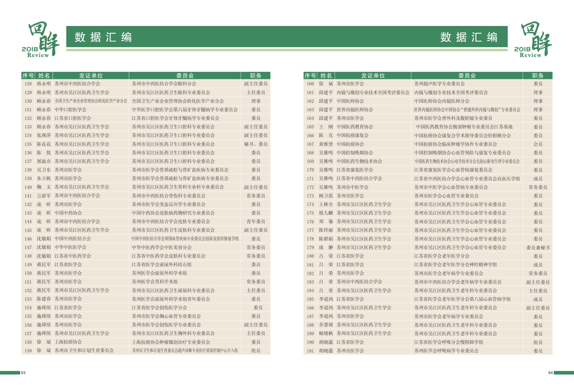The width and height of the screenshot is (574, 392).
Task: Click the left 回眸 2018 Review logo
Action: pyautogui.click(x=41, y=39)
